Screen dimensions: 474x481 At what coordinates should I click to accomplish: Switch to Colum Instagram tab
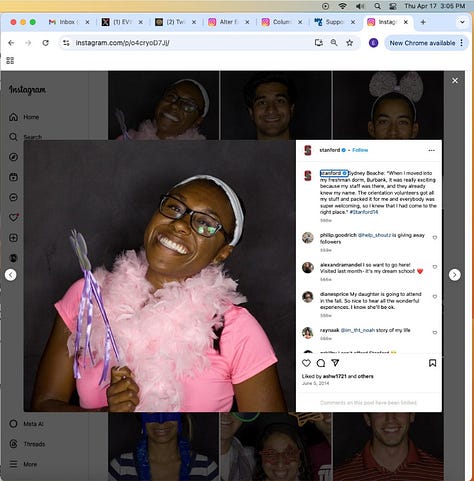282,22
